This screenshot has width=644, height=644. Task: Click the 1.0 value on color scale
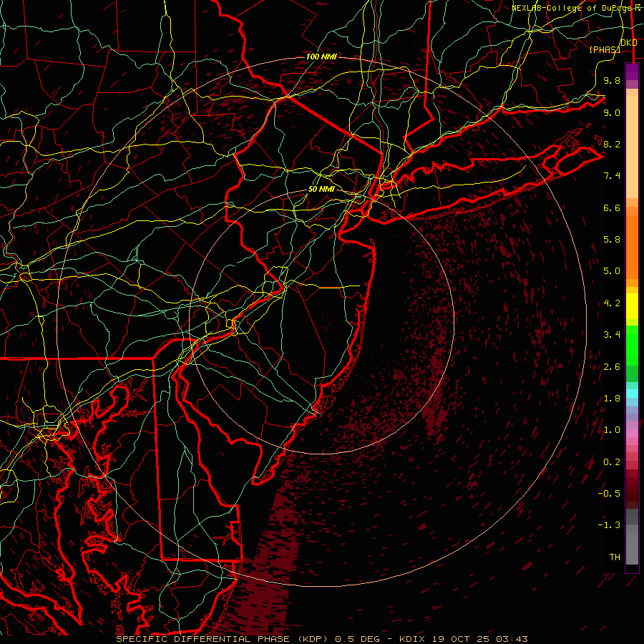[x=612, y=430]
